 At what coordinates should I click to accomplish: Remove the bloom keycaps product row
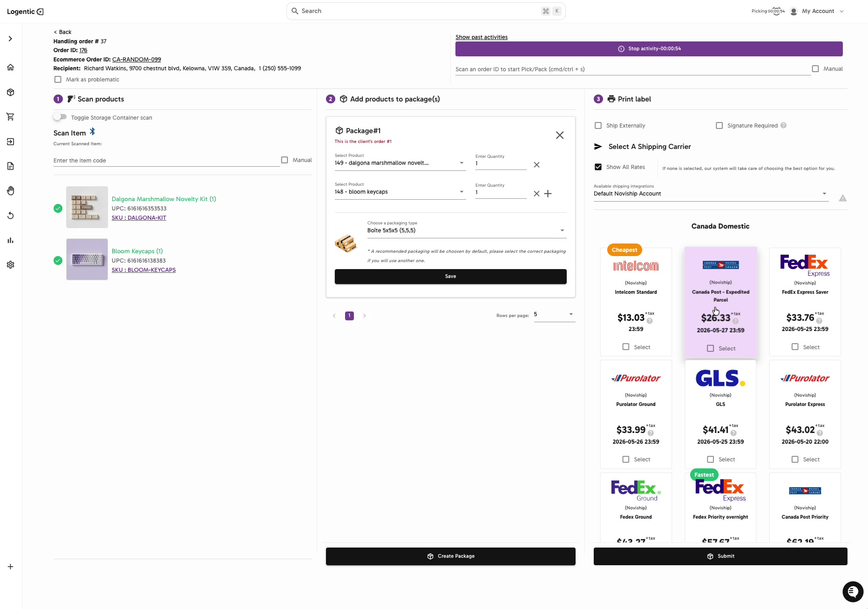point(536,194)
